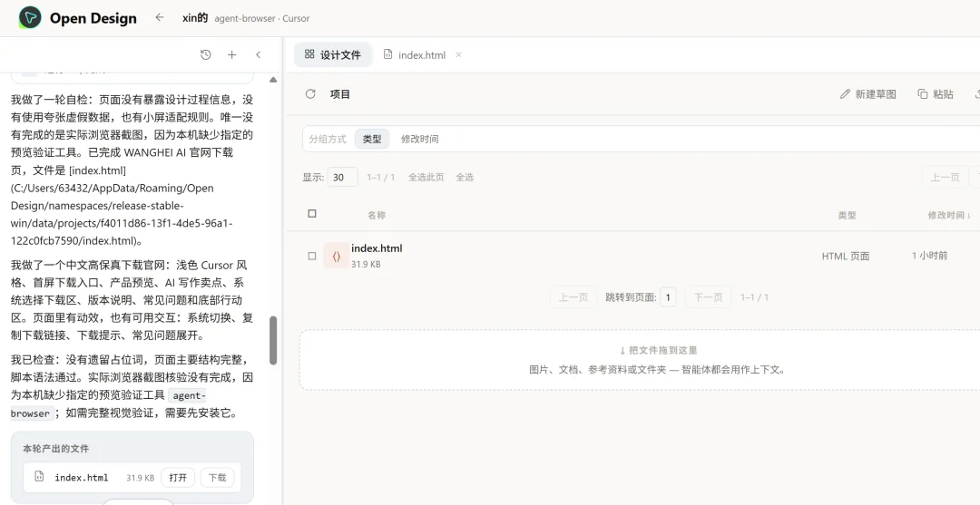The width and height of the screenshot is (980, 505).
Task: Click the 1 小时前 modified time cell
Action: click(x=929, y=256)
